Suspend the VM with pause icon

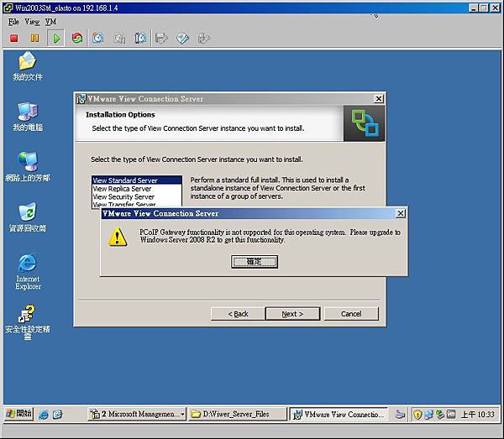pos(34,39)
